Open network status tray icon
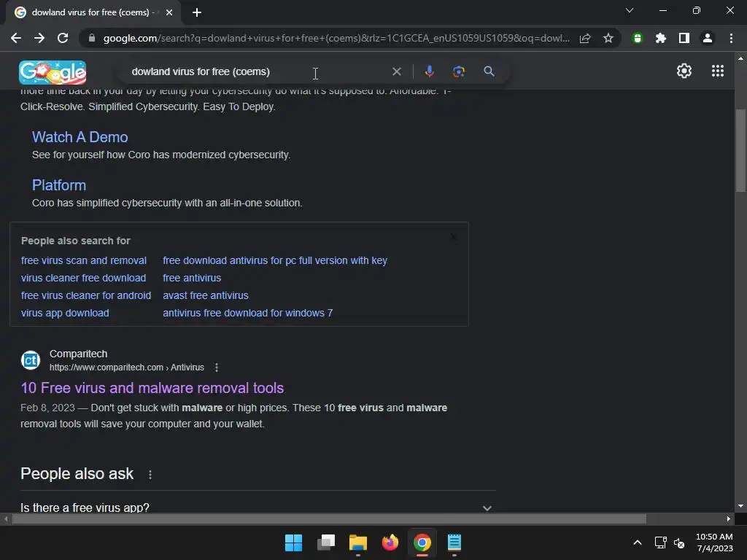The image size is (747, 560). coord(660,542)
